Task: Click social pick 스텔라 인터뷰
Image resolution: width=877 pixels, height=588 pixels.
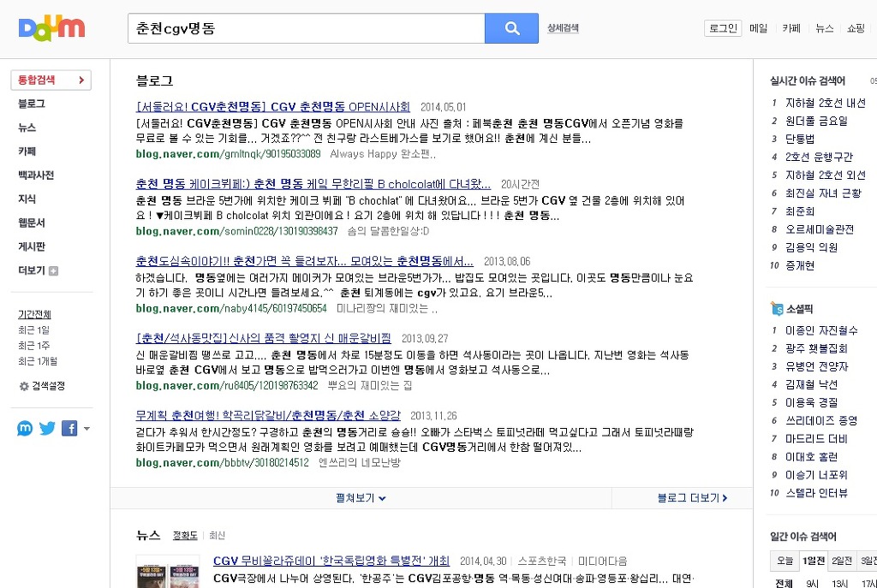Action: click(x=816, y=493)
